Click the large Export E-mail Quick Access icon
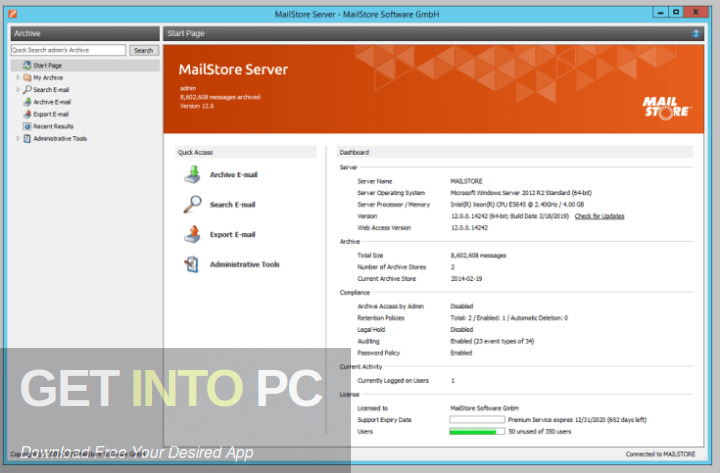Image resolution: width=720 pixels, height=473 pixels. click(193, 234)
